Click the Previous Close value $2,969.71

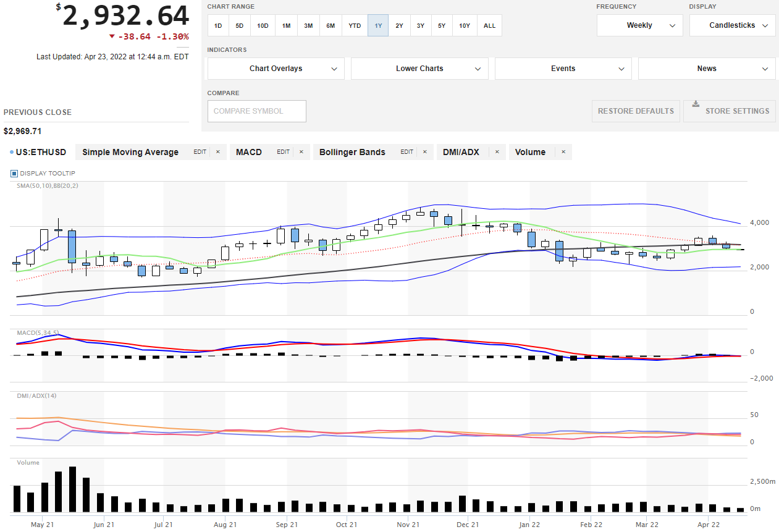coord(23,131)
